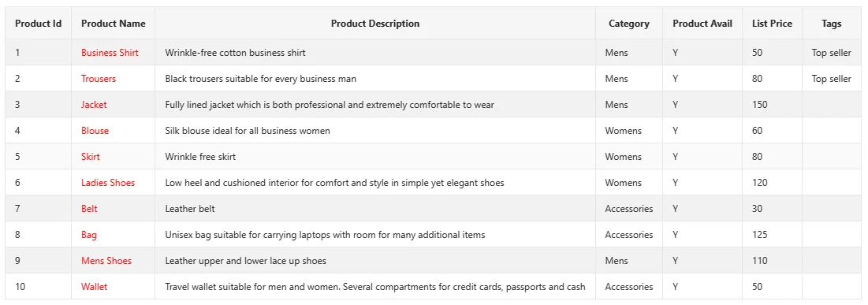The image size is (868, 305).
Task: Select the Top seller tag for Business Shirt
Action: coord(832,53)
